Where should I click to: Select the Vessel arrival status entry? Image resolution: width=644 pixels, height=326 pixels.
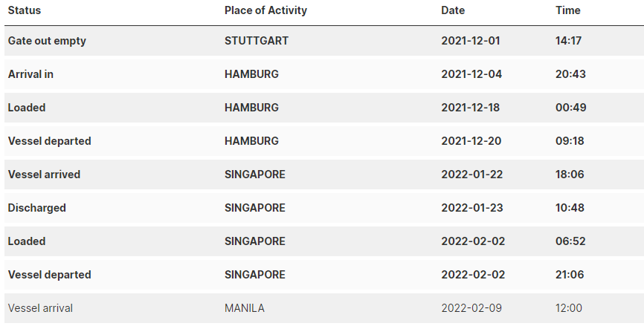40,308
